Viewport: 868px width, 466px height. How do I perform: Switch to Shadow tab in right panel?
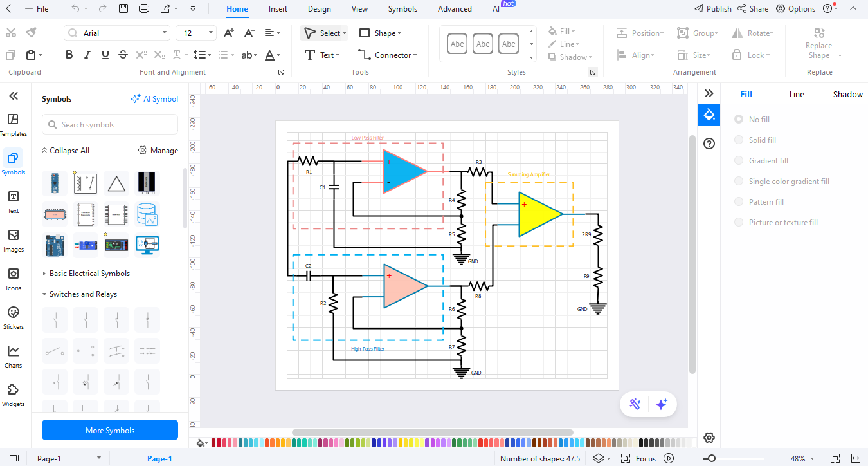click(x=847, y=94)
